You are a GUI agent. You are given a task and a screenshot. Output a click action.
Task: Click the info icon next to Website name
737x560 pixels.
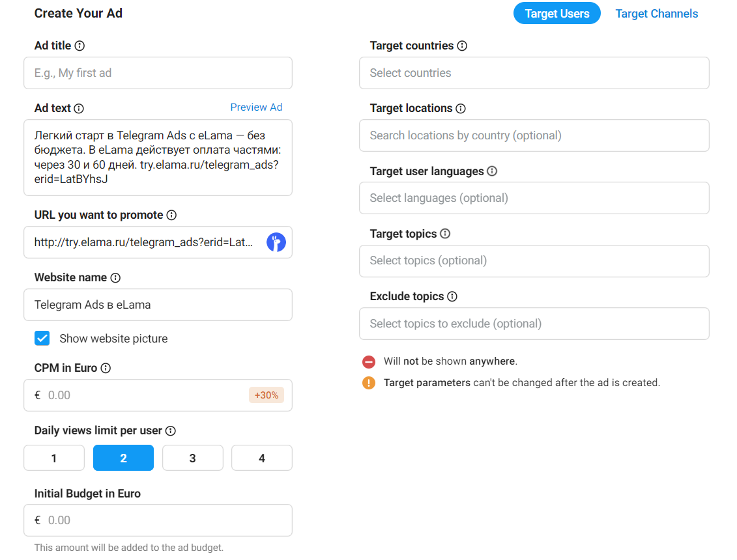coord(115,278)
